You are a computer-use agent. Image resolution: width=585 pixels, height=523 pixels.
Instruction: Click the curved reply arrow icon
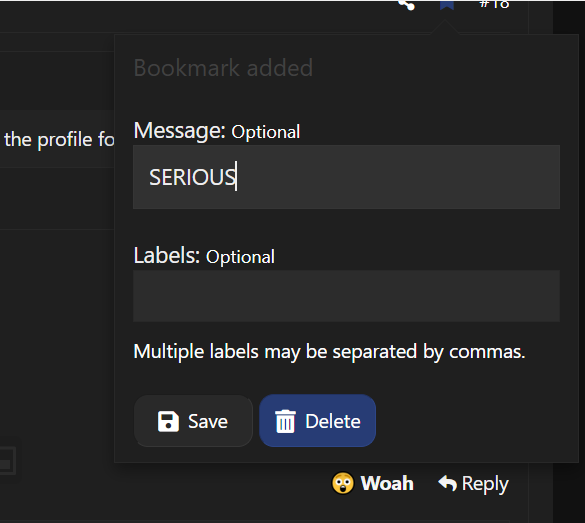click(447, 483)
